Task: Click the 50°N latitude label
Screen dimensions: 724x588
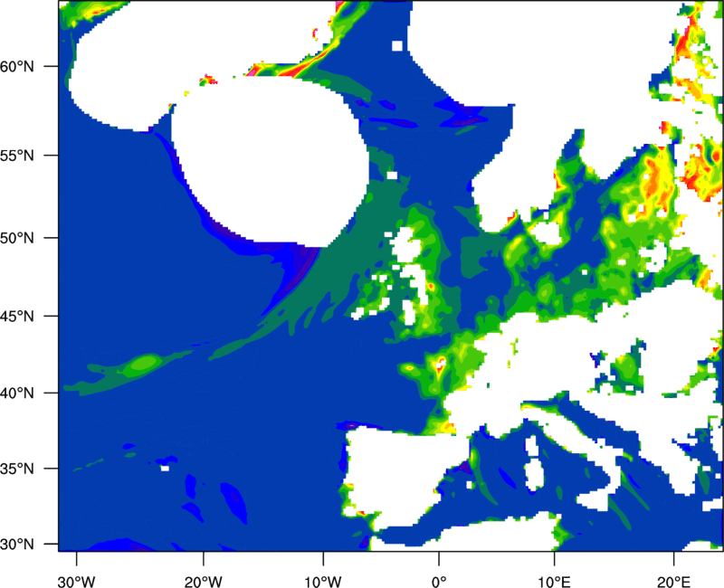Action: point(17,238)
